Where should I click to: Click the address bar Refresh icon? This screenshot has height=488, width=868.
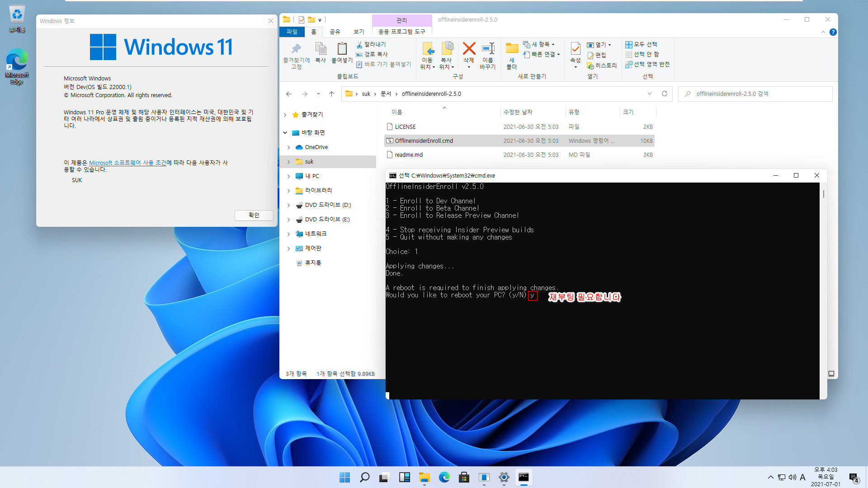pos(665,94)
